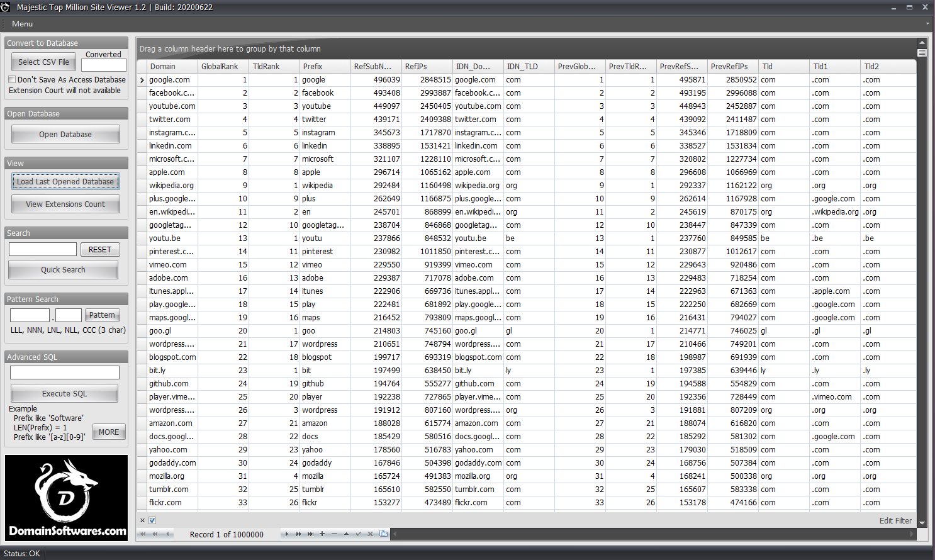
Task: Select flickr.com domain cell
Action: tap(172, 503)
